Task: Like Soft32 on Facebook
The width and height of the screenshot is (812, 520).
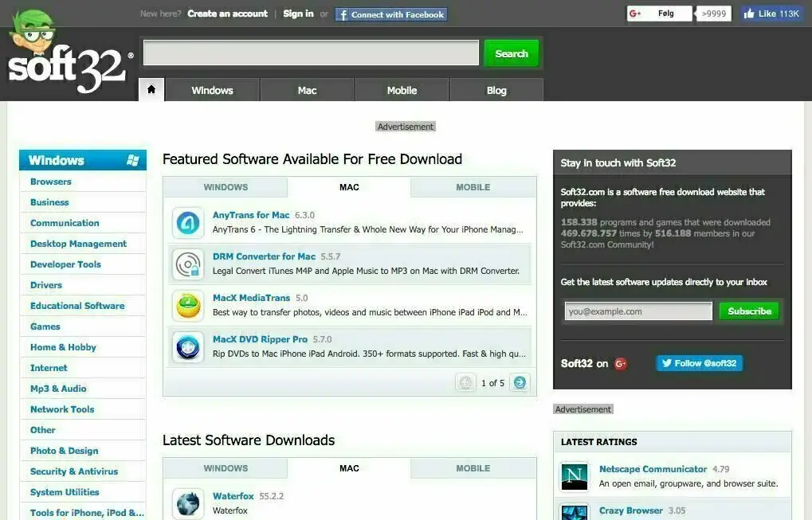Action: (x=771, y=14)
